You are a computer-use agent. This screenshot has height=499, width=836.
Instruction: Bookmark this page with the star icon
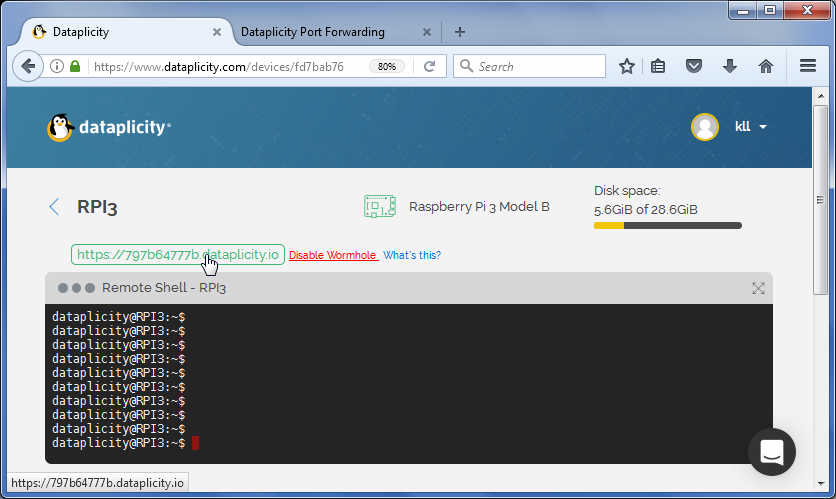click(627, 66)
